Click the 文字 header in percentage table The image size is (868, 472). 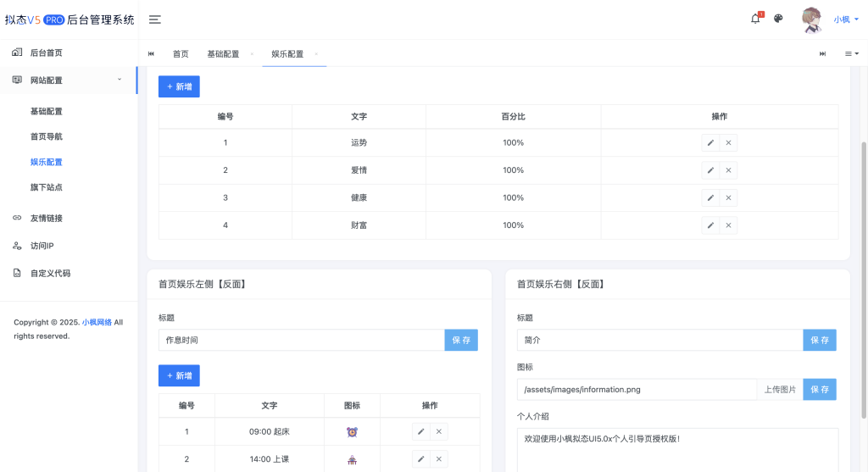359,117
